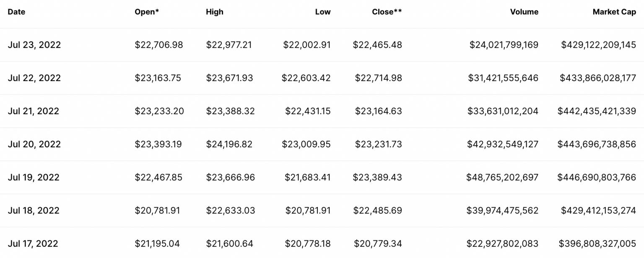Viewport: 644px width, 258px height.
Task: Select the Jul 21, 2022 date cell
Action: (34, 111)
